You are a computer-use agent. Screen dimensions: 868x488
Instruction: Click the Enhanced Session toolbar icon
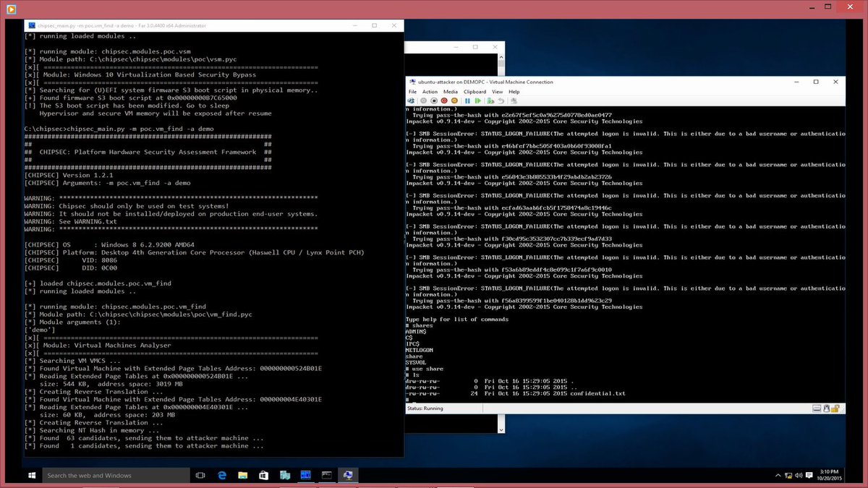pos(513,100)
